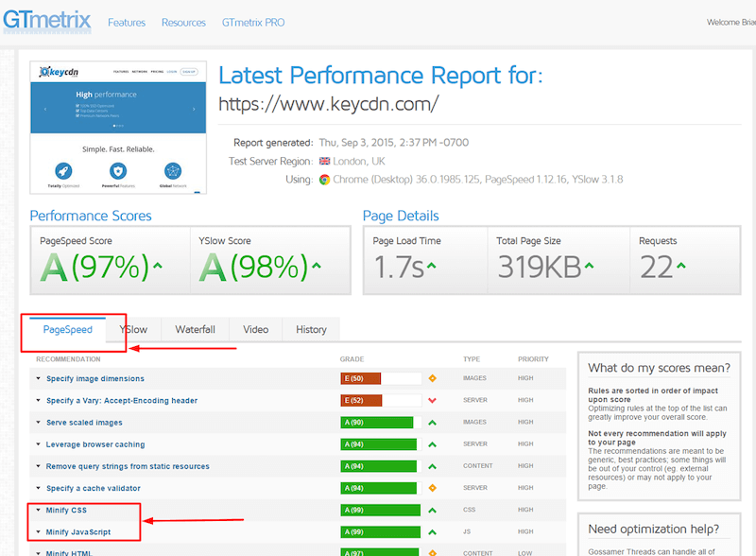Image resolution: width=756 pixels, height=556 pixels.
Task: Click the E (50) grade bar
Action: (381, 378)
